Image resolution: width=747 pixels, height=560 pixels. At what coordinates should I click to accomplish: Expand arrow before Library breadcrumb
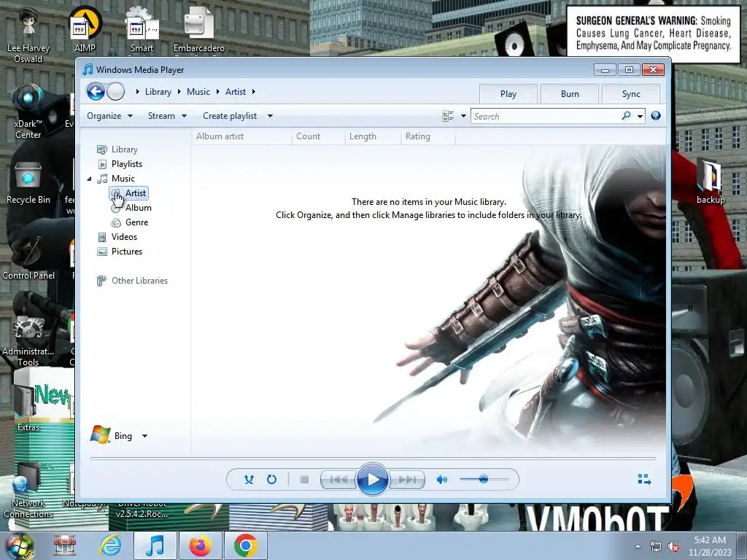pyautogui.click(x=138, y=91)
